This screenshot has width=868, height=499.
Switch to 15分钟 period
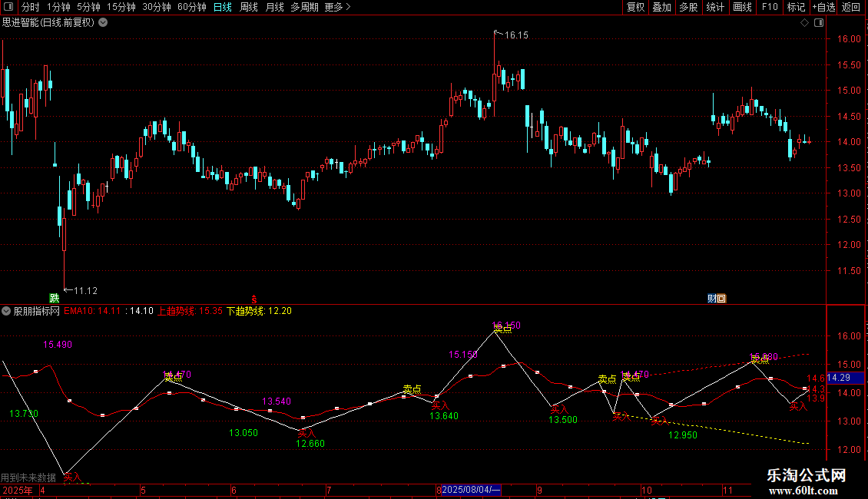pyautogui.click(x=121, y=7)
